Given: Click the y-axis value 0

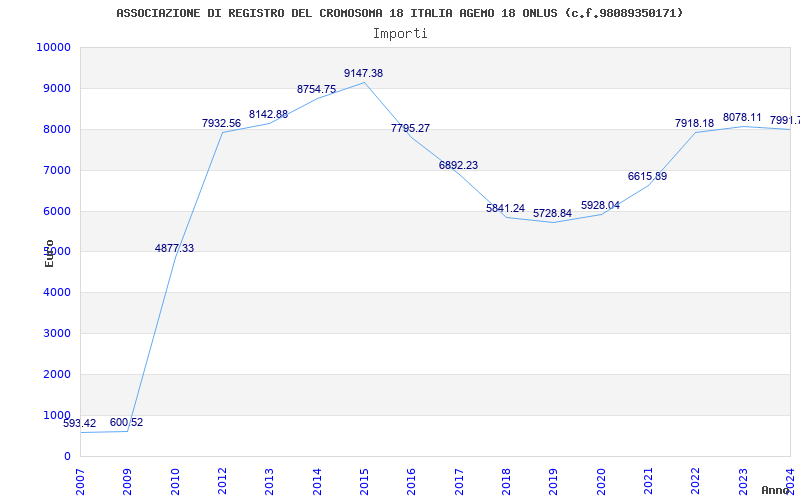Looking at the screenshot, I should (x=67, y=456).
